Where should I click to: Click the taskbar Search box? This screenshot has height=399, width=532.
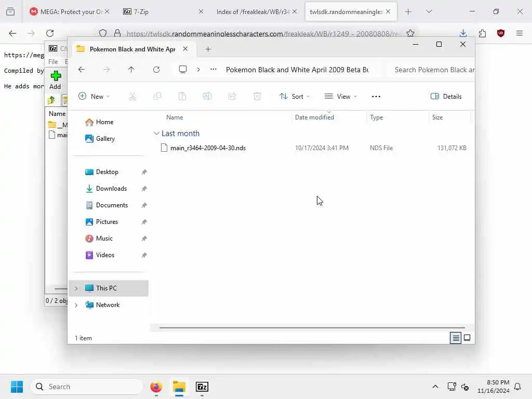coord(87,387)
